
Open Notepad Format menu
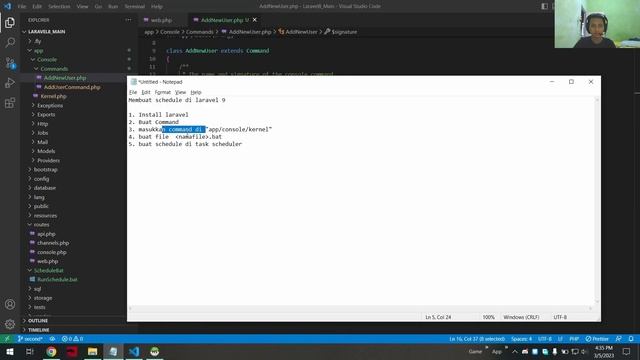click(x=163, y=92)
